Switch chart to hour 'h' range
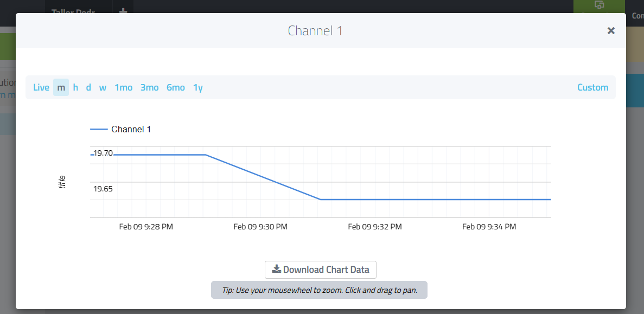The height and width of the screenshot is (314, 644). [x=75, y=87]
